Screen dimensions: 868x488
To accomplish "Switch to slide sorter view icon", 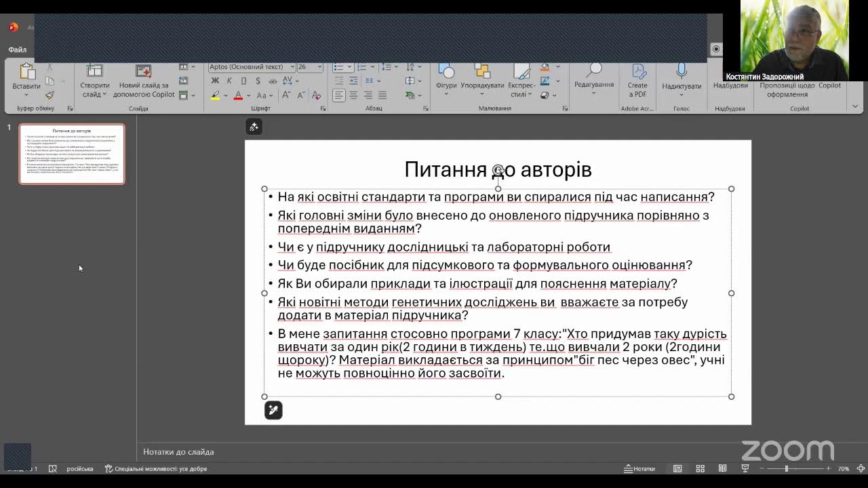I will 701,468.
